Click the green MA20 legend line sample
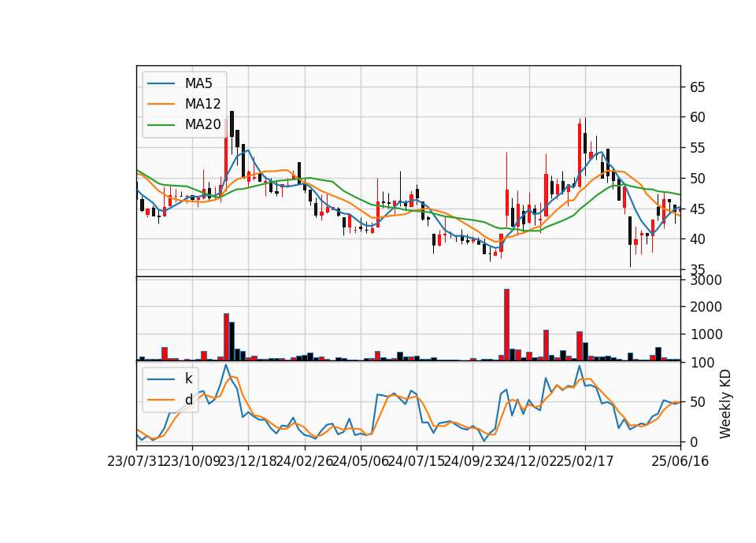Image resolution: width=756 pixels, height=543 pixels. [161, 125]
